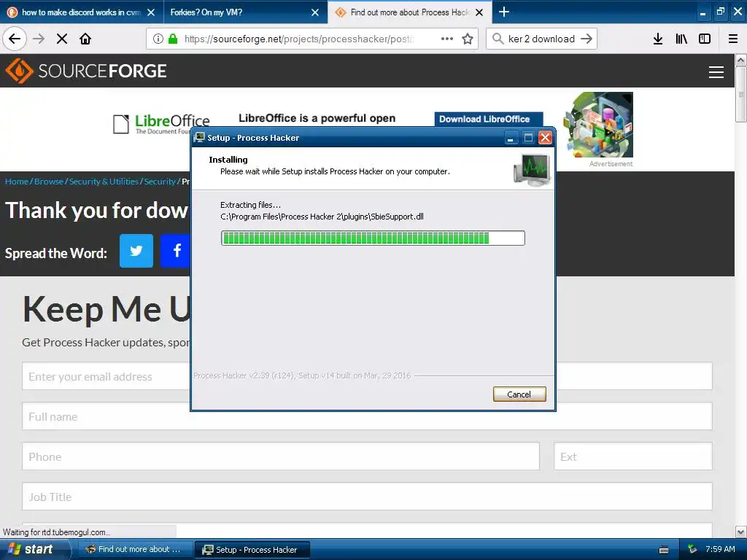Viewport: 747px width, 560px height.
Task: Click the sourceforge.net URL address bar
Action: coord(299,39)
